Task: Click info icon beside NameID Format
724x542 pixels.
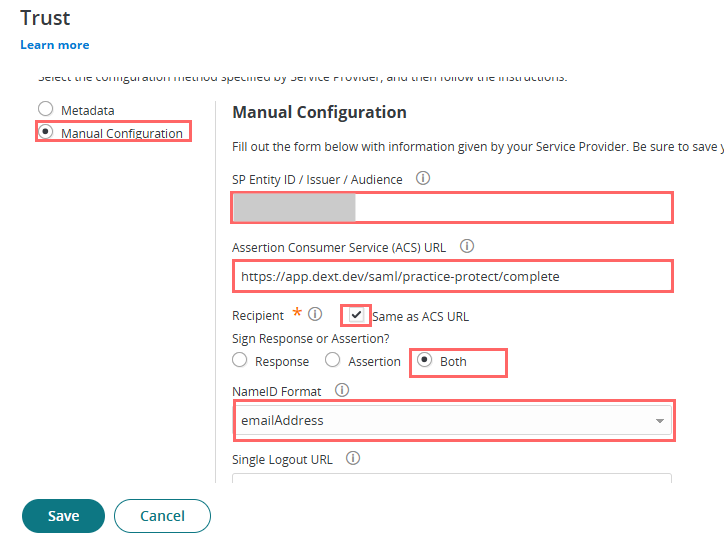Action: point(342,391)
